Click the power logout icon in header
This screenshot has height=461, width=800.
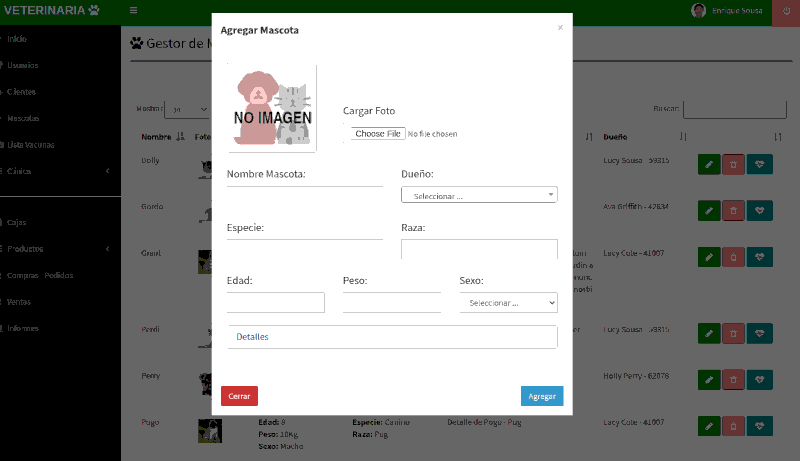point(785,11)
